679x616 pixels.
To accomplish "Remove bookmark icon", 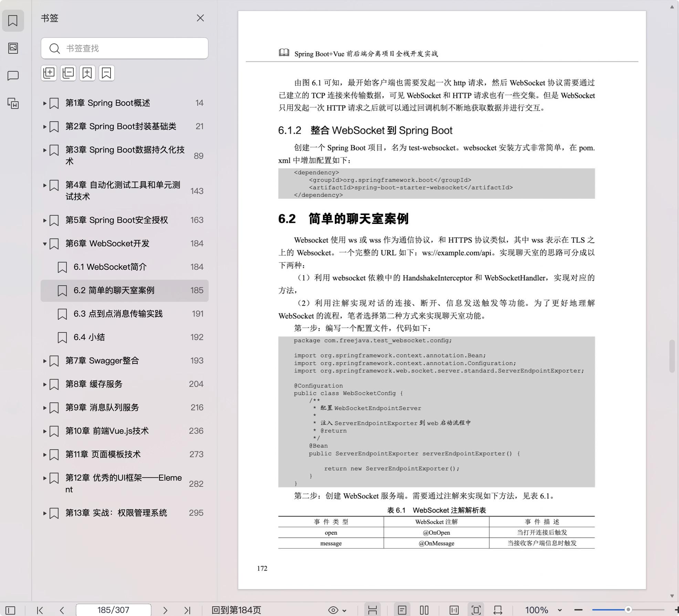I will 107,73.
